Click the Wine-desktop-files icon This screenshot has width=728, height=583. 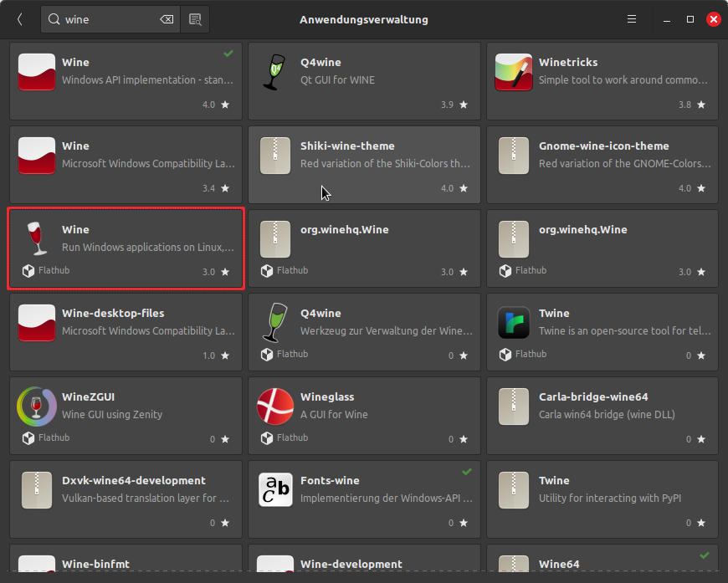tap(37, 323)
